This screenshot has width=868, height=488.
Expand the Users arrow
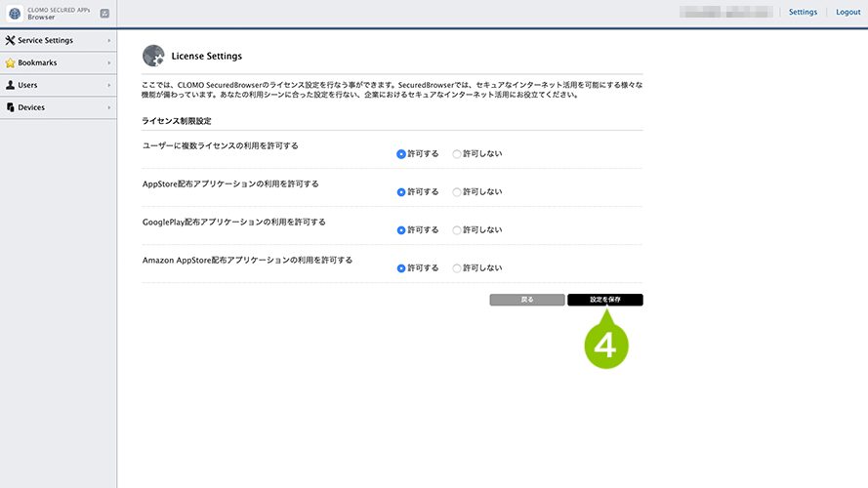[x=109, y=85]
